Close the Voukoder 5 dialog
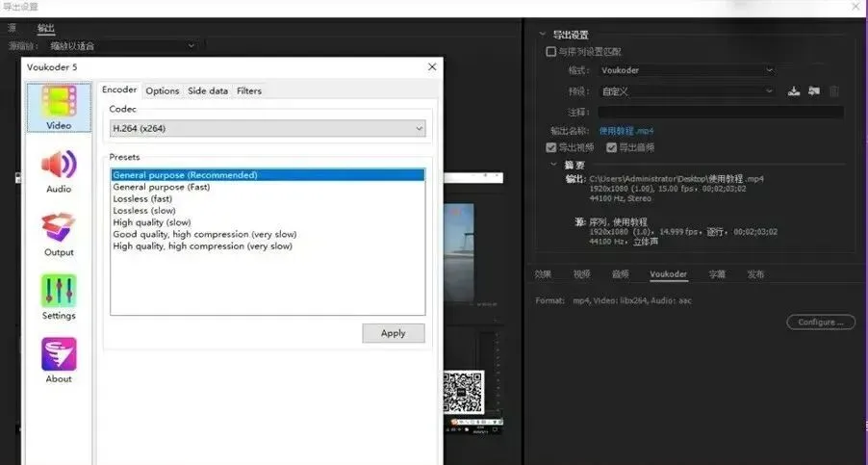The image size is (868, 465). [432, 67]
